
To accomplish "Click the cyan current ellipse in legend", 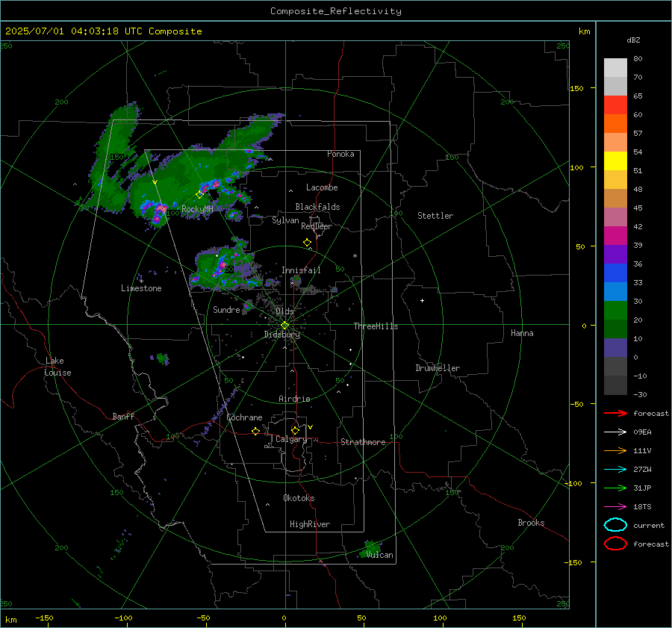I will (615, 525).
